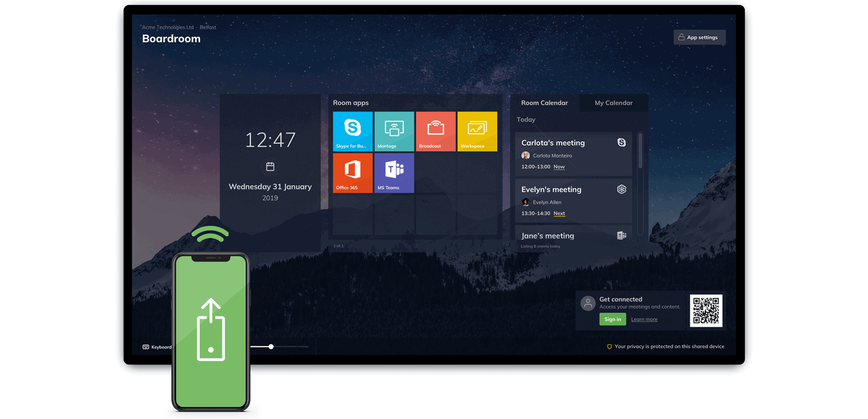Switch to the My Calendar tab

click(x=614, y=103)
